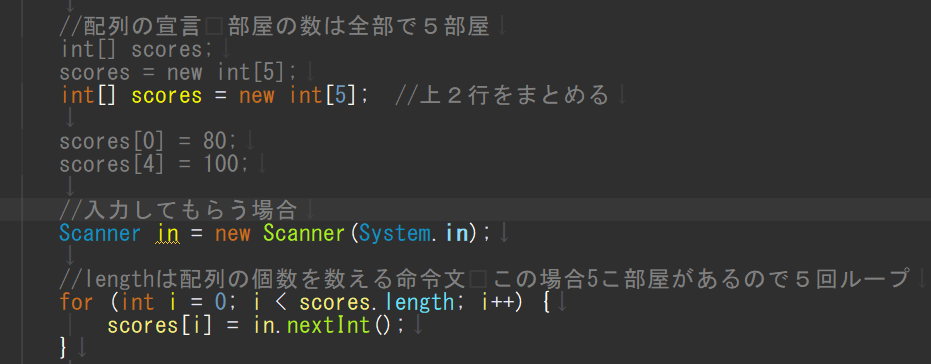Click the comment starting with //length
Image resolution: width=931 pixels, height=364 pixels.
484,278
